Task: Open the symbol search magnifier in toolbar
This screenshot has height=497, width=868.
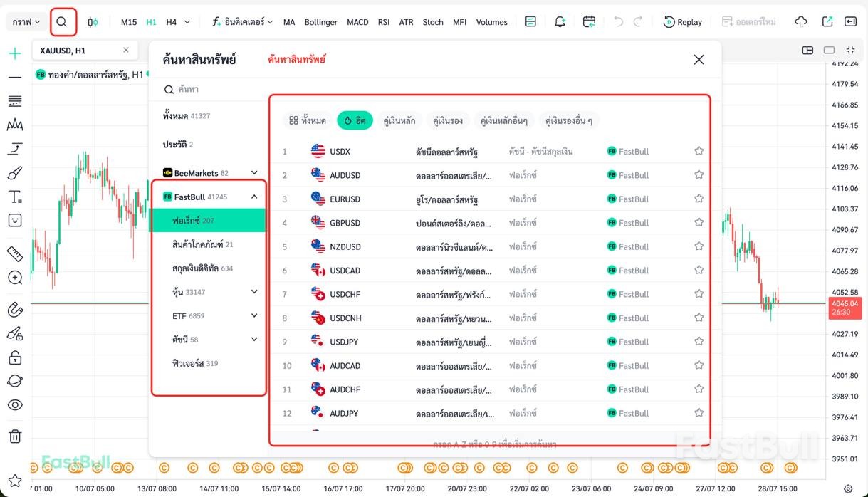Action: coord(62,22)
